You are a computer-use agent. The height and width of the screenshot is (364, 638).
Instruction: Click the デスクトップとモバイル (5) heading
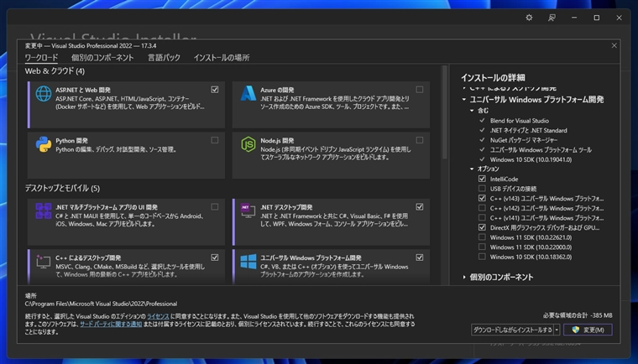(62, 189)
